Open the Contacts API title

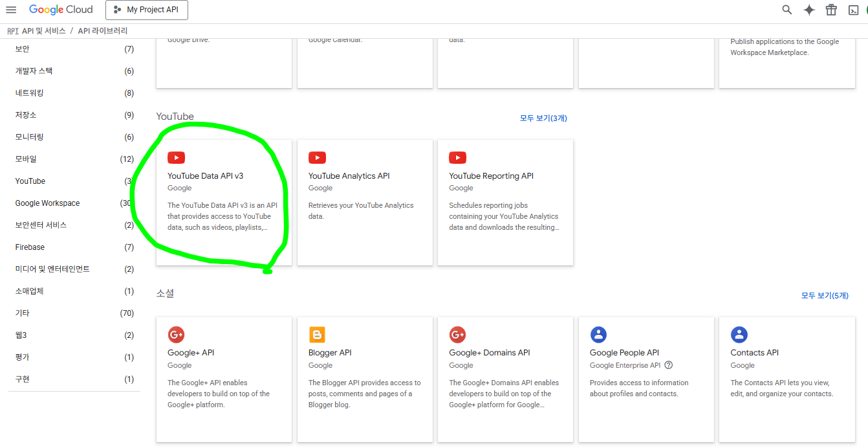pyautogui.click(x=754, y=353)
